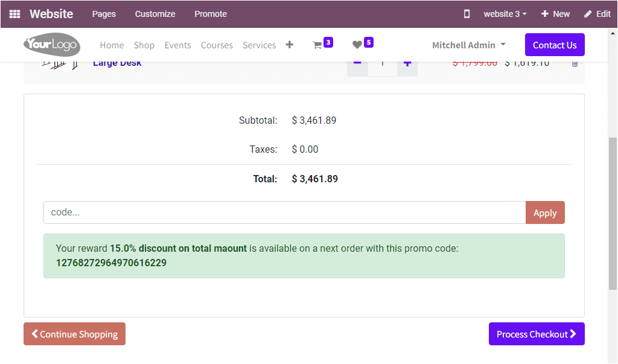Open the shopping cart icon

(319, 43)
